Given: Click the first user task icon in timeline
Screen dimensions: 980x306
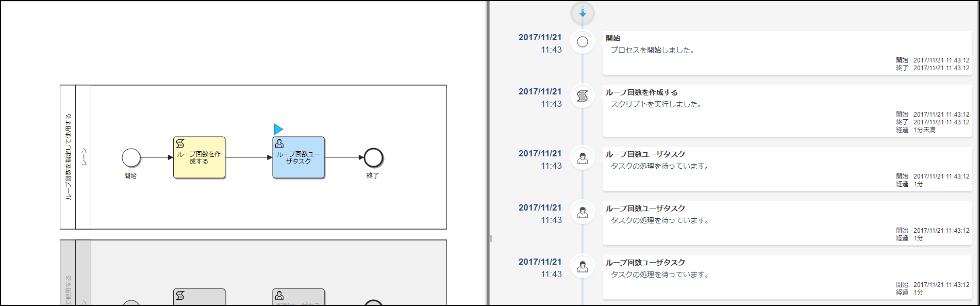Looking at the screenshot, I should (583, 158).
